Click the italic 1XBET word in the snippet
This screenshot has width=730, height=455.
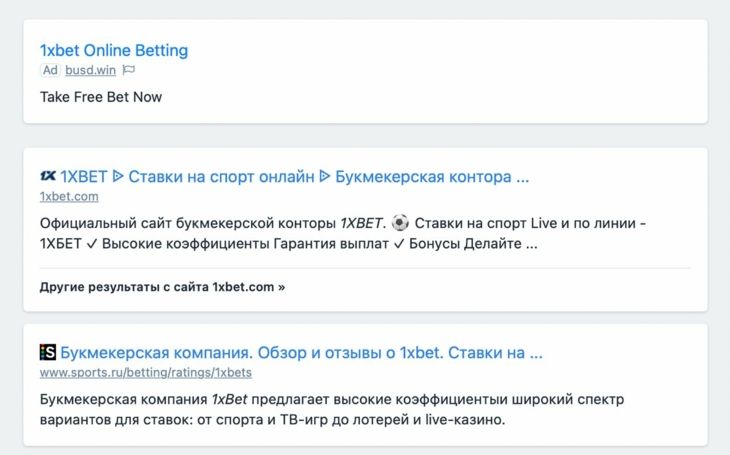(x=361, y=223)
